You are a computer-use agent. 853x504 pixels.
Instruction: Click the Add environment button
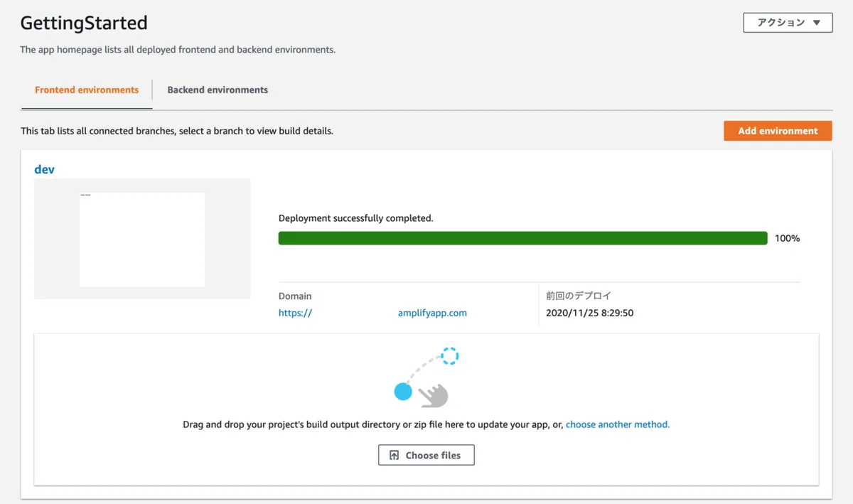click(778, 131)
